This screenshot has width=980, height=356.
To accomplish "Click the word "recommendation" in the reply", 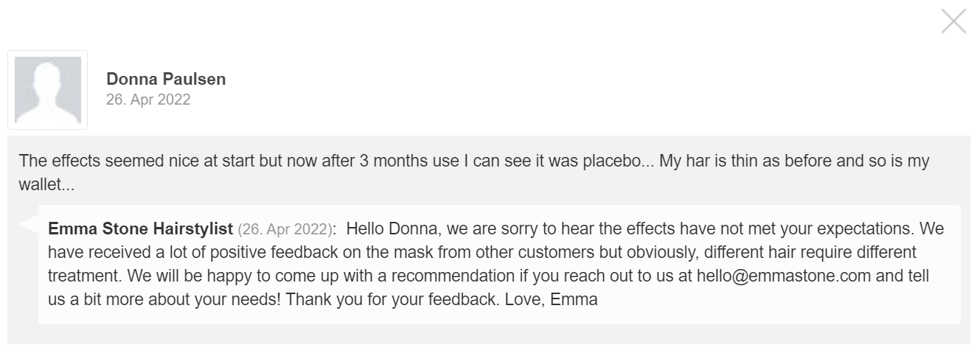I will pos(453,276).
